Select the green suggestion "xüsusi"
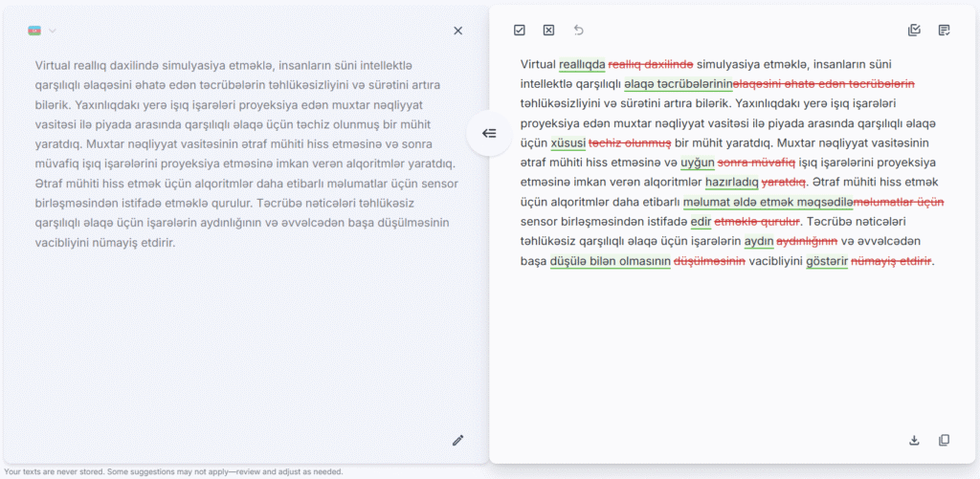 [568, 143]
